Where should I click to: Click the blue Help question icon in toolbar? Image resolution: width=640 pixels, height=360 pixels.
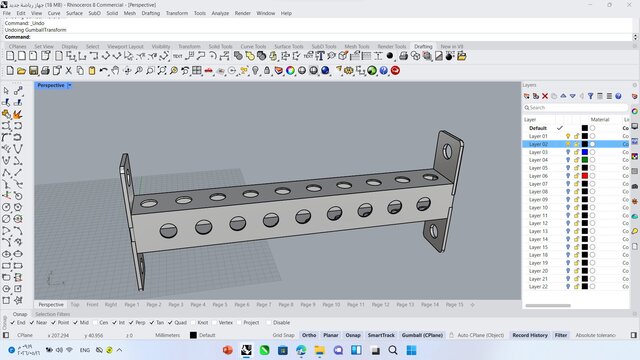tap(383, 71)
